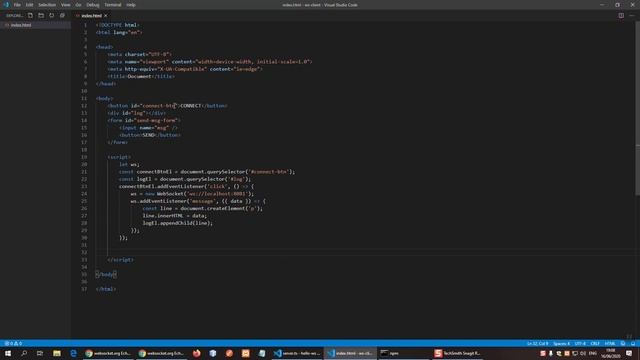The height and width of the screenshot is (360, 640).
Task: Switch to the npm terminal window
Action: tap(403, 353)
